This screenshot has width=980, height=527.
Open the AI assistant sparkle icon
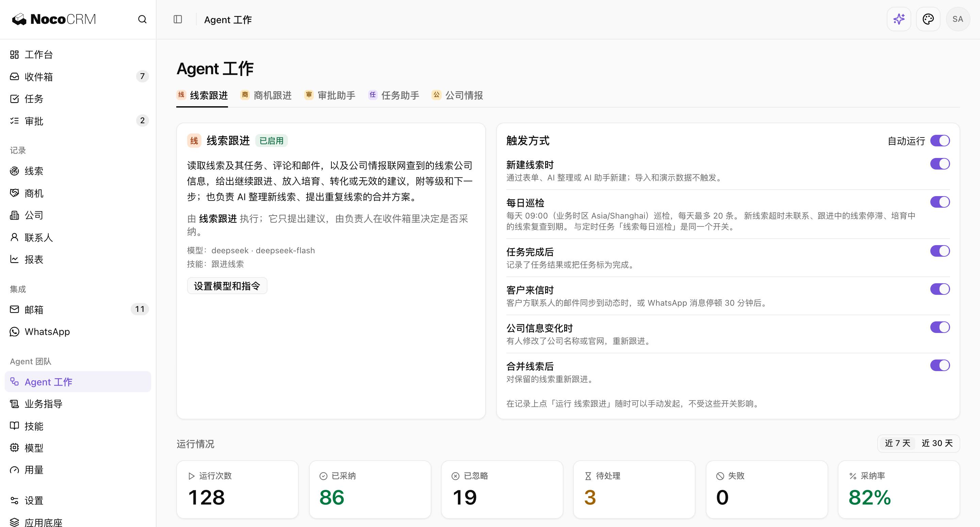899,19
